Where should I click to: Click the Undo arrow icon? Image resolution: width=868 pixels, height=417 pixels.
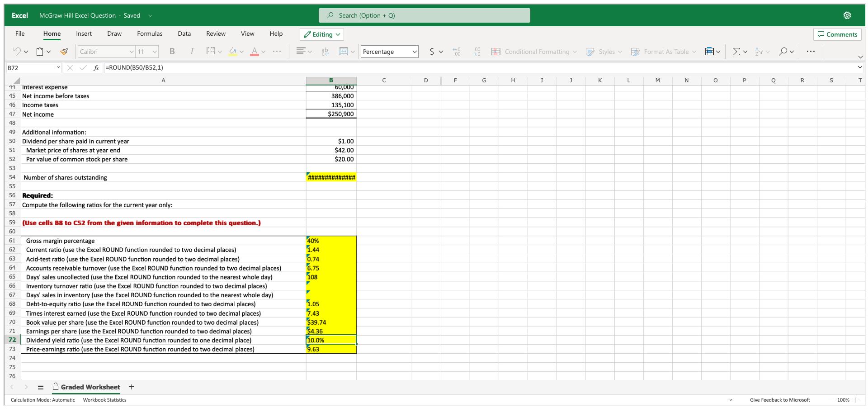[17, 52]
